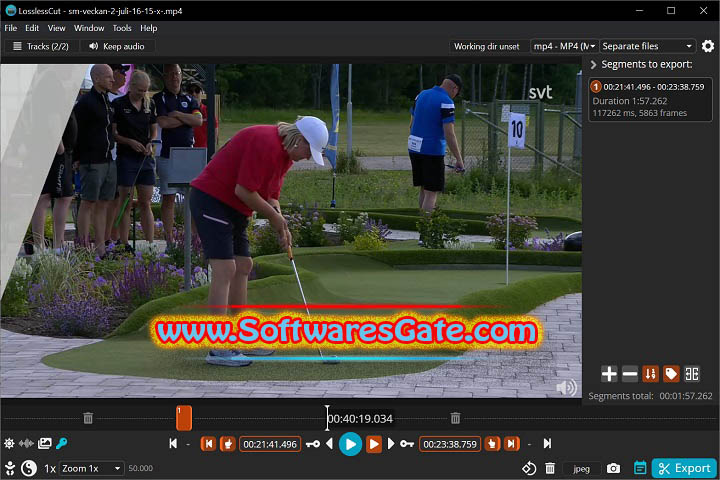Toggle the teal export options icon
Image resolution: width=720 pixels, height=480 pixels.
tap(640, 469)
